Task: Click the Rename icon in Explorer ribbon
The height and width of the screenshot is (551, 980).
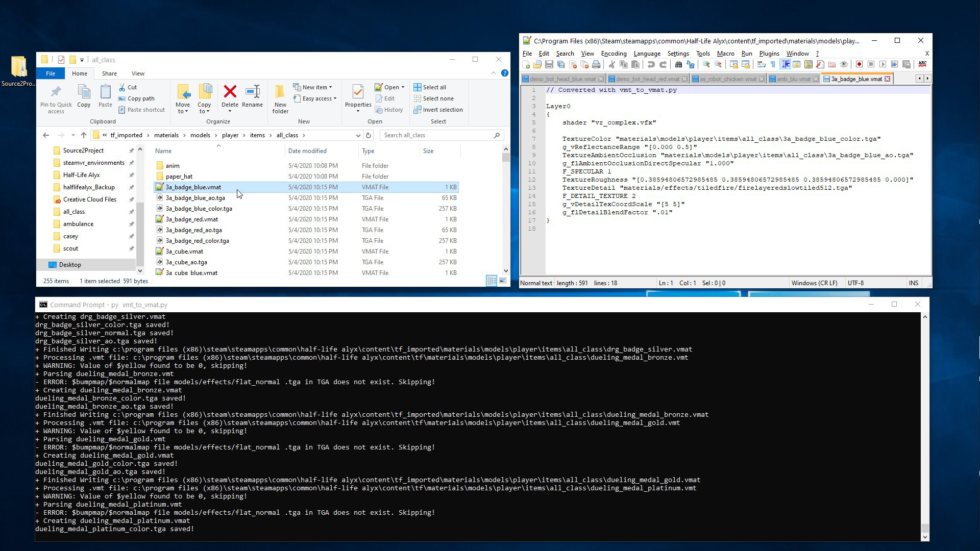Action: pyautogui.click(x=252, y=92)
